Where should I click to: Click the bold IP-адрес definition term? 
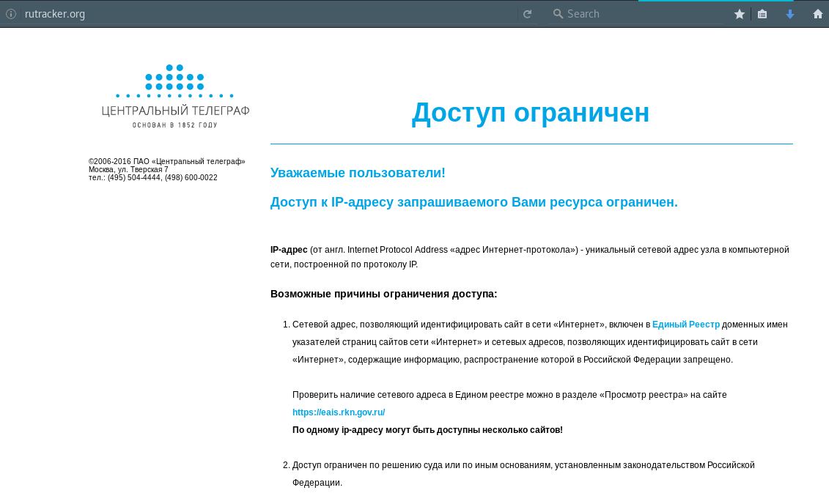pyautogui.click(x=289, y=249)
